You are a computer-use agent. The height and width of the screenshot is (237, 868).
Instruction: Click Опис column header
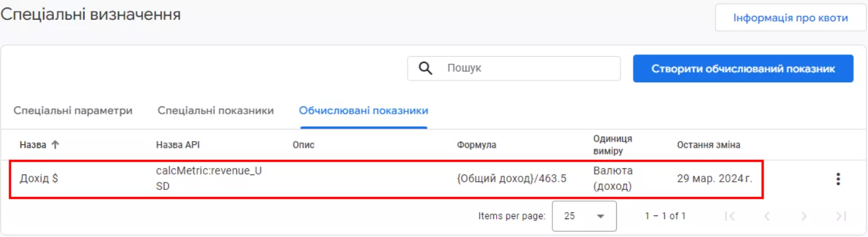(303, 145)
